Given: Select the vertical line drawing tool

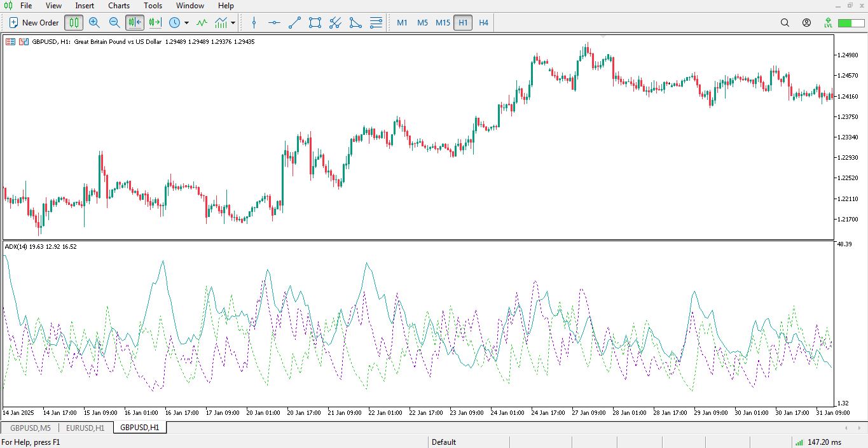Looking at the screenshot, I should pyautogui.click(x=254, y=22).
